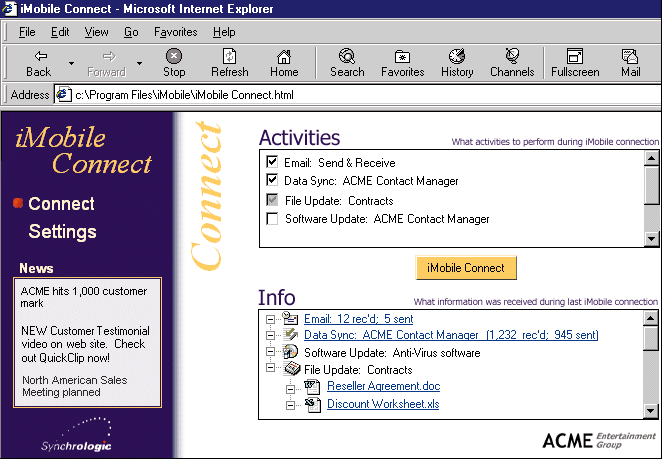Refresh the current page

click(x=230, y=63)
